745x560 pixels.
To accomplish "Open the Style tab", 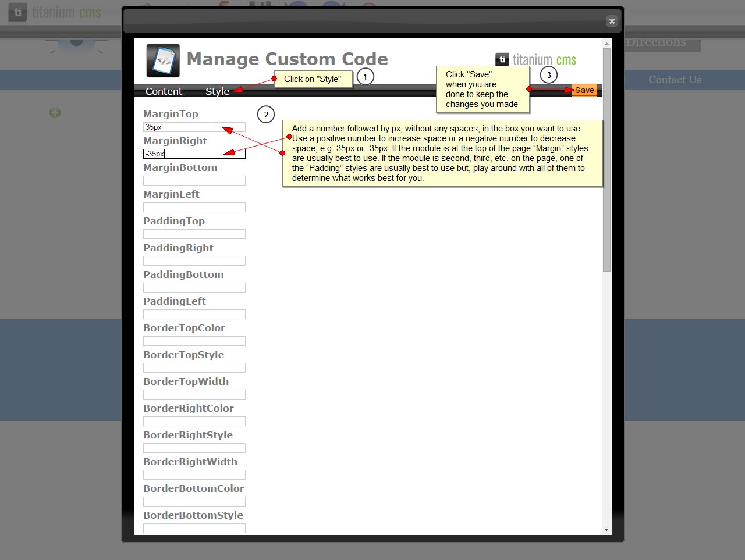I will click(217, 91).
